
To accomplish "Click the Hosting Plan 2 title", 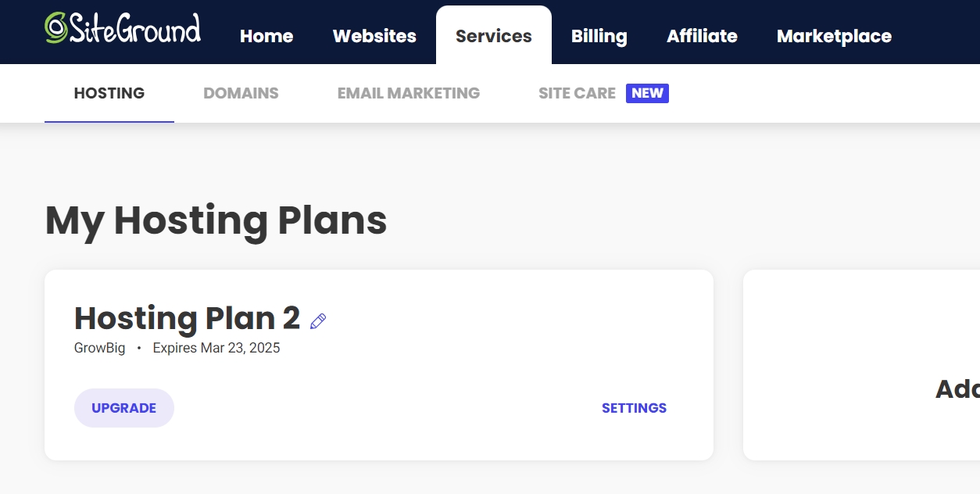I will (187, 318).
